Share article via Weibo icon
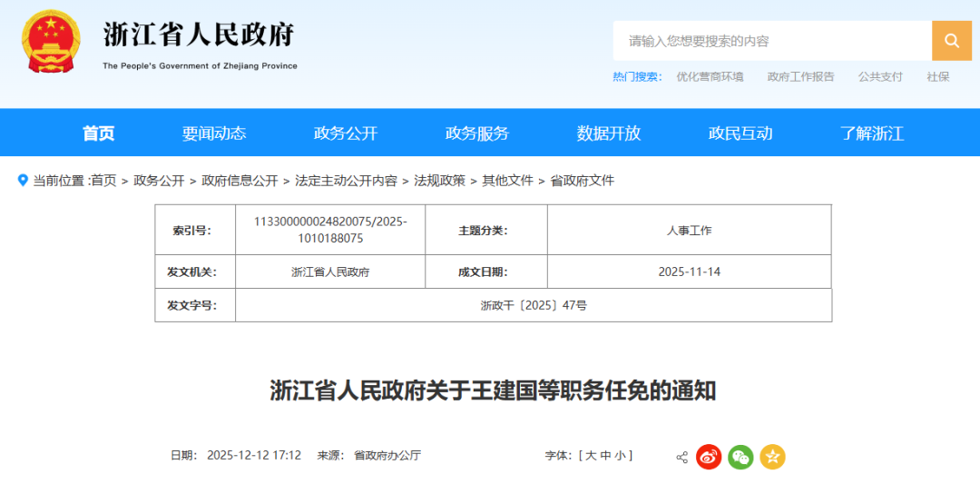Image resolution: width=980 pixels, height=484 pixels. pyautogui.click(x=709, y=457)
